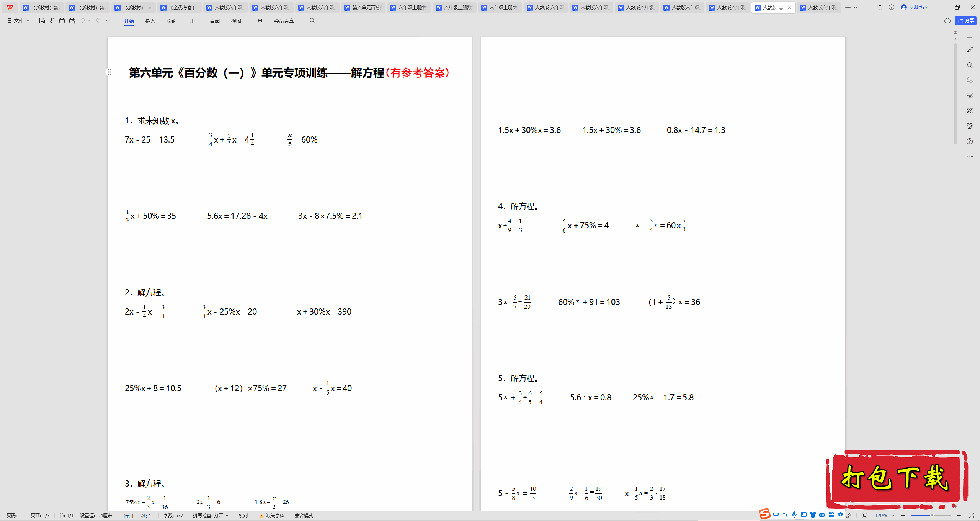Click the fullscreen icon in status bar
This screenshot has width=980, height=521.
coord(971,516)
